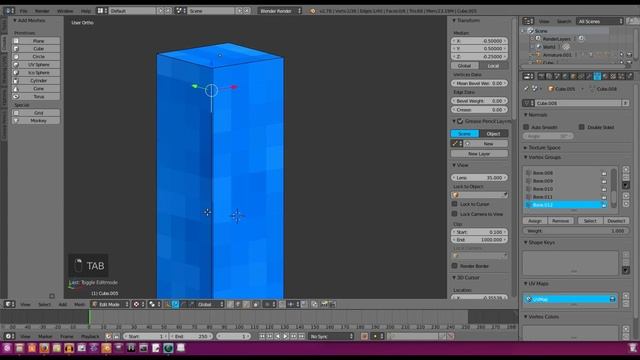Click New Layer in the Grease Pencil panel
The width and height of the screenshot is (640, 360).
479,154
